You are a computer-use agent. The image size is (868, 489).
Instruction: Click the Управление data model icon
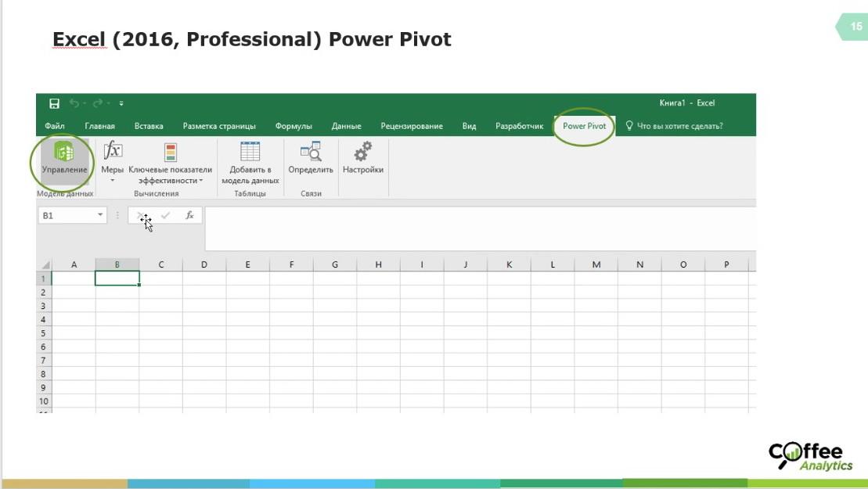pyautogui.click(x=63, y=152)
